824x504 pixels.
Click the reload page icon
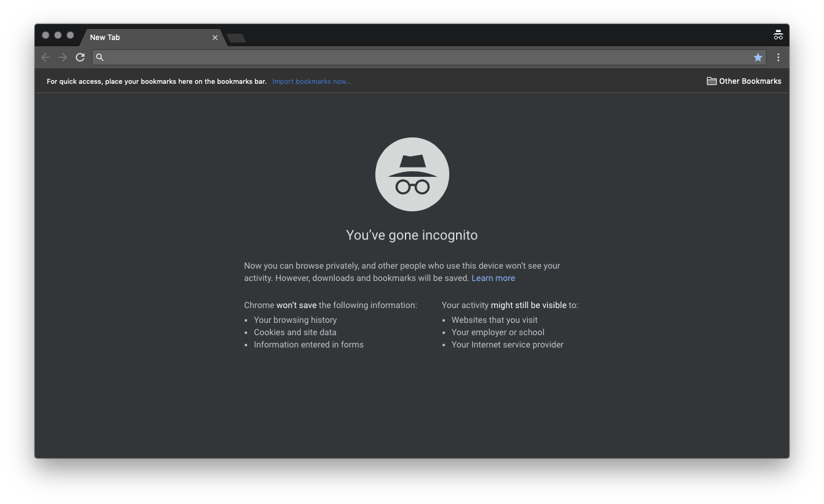[80, 57]
